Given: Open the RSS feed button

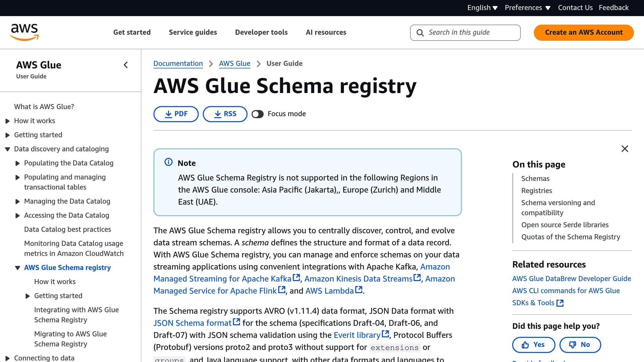Looking at the screenshot, I should tap(225, 114).
